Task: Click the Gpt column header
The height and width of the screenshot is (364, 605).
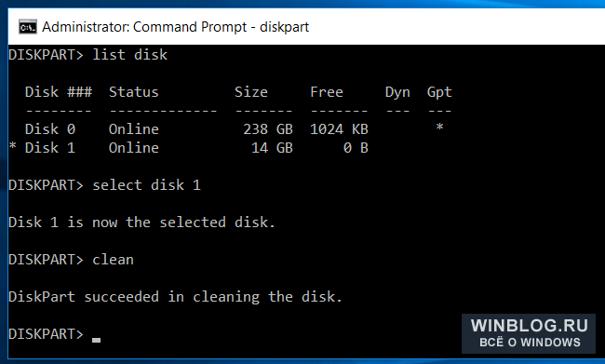Action: pos(439,93)
